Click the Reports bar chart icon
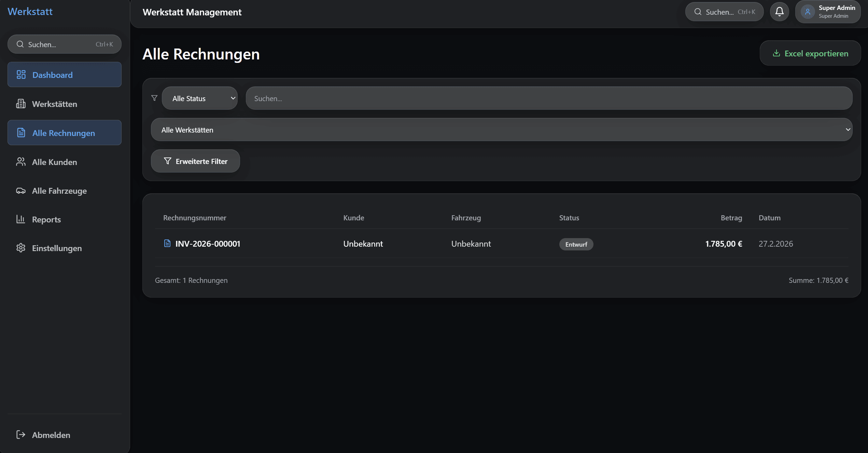The height and width of the screenshot is (453, 868). [x=21, y=219]
